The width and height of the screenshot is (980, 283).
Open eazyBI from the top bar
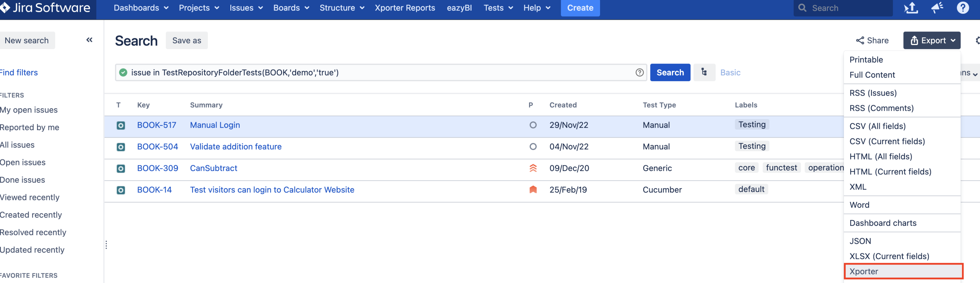(459, 8)
